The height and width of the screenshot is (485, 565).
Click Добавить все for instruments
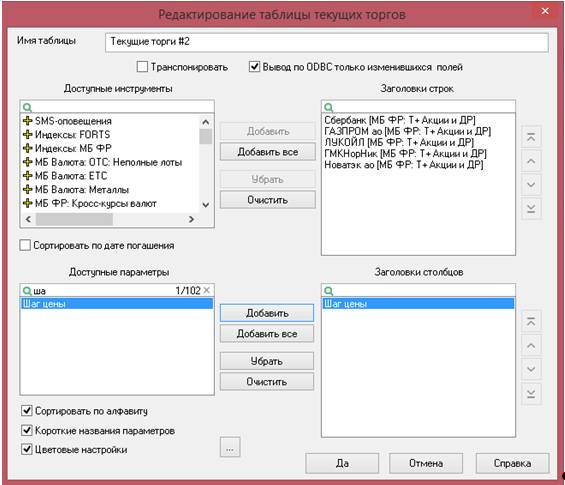click(267, 152)
